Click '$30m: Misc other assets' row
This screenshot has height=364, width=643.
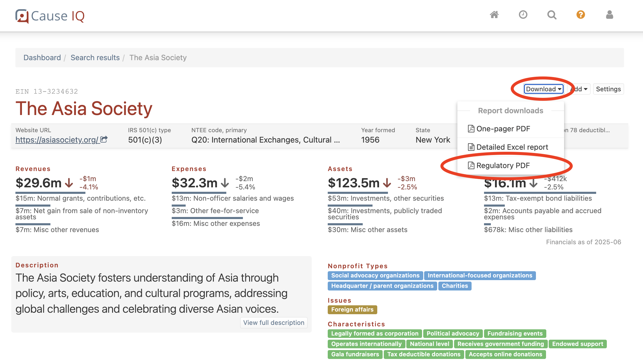[x=368, y=230]
